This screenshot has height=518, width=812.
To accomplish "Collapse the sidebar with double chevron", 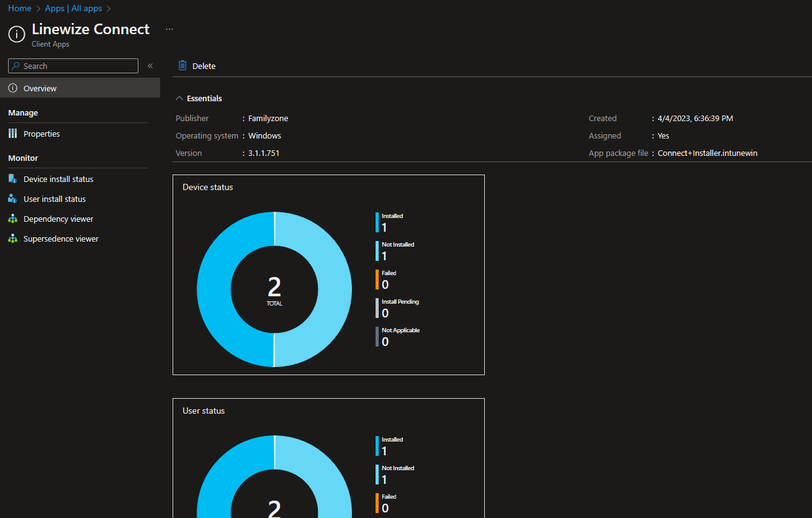I will [150, 66].
